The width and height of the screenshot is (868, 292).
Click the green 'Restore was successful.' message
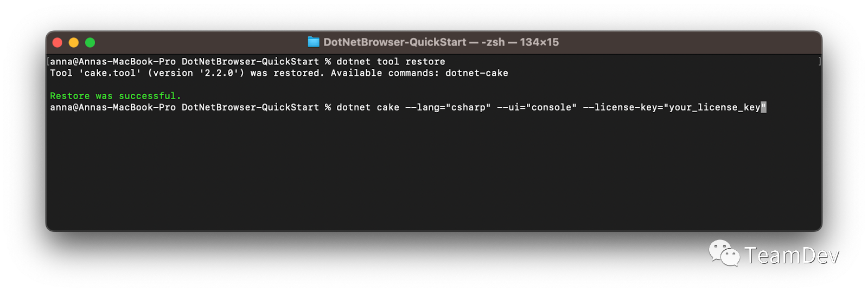116,96
